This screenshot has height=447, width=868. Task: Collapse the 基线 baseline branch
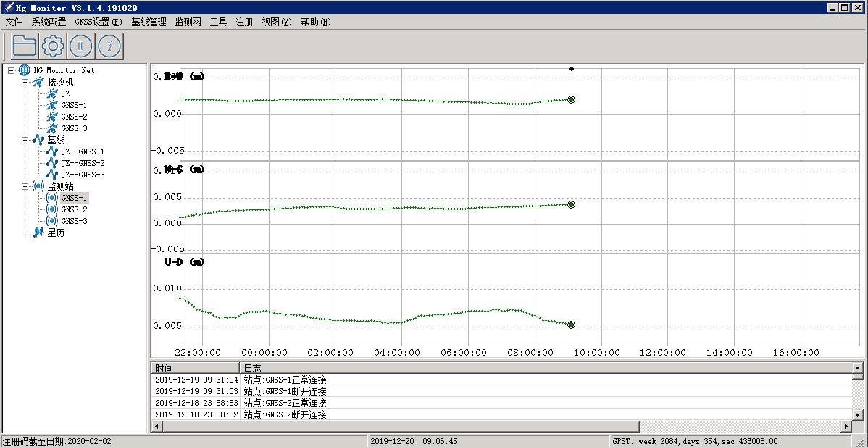25,140
